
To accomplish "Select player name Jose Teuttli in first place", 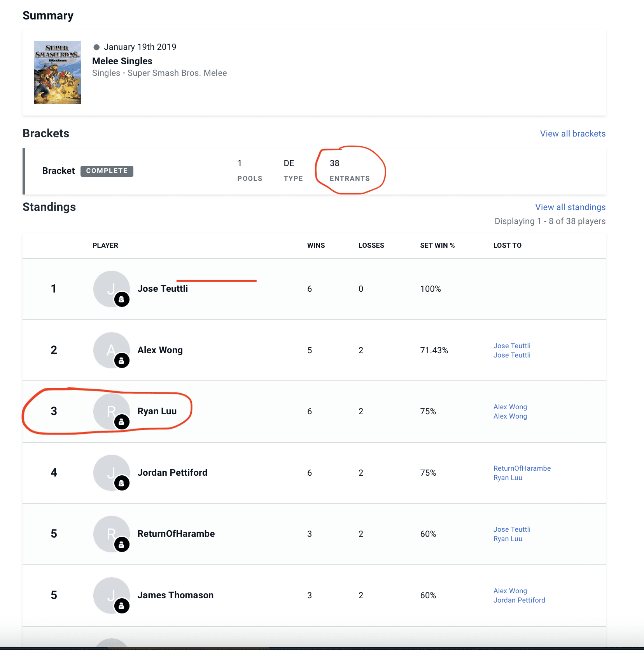I will pyautogui.click(x=163, y=289).
